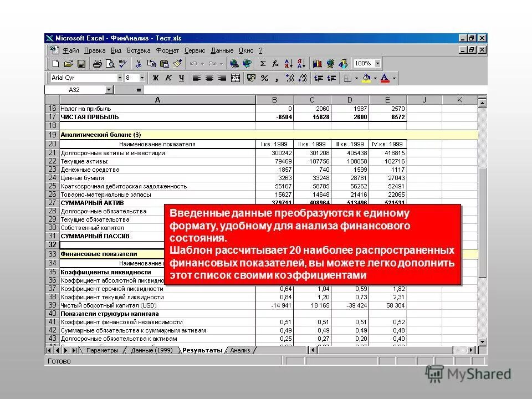Viewport: 532px width, 399px height.
Task: Expand the redo history arrow
Action: (x=222, y=64)
